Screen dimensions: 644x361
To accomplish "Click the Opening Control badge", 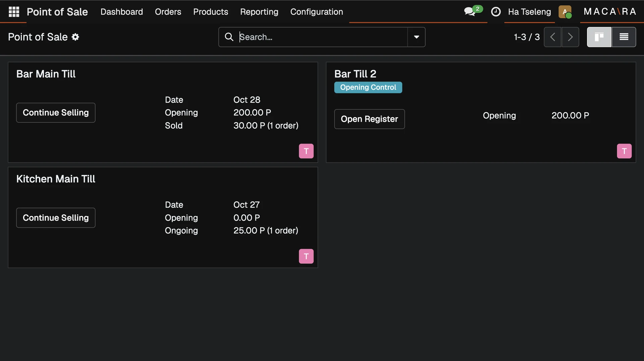I will [x=368, y=87].
